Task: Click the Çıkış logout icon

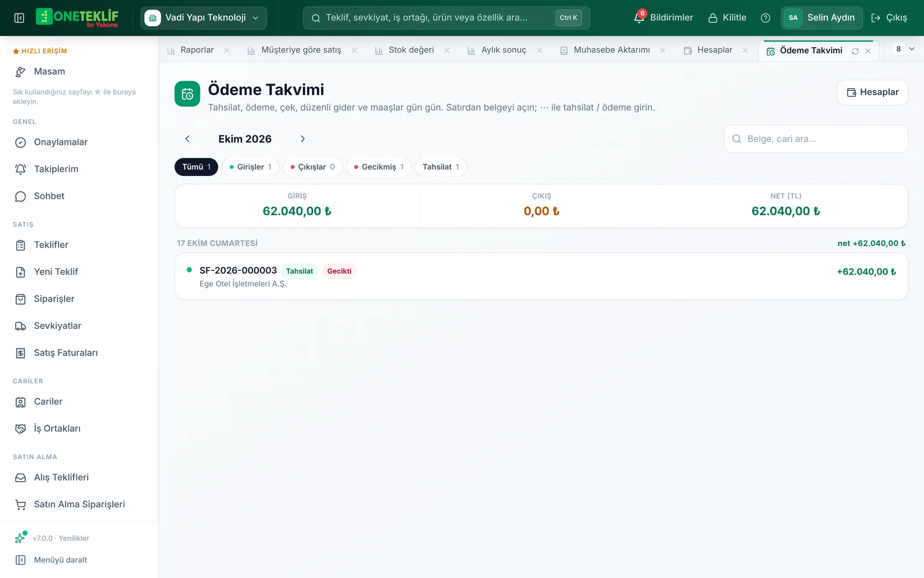Action: [x=876, y=18]
